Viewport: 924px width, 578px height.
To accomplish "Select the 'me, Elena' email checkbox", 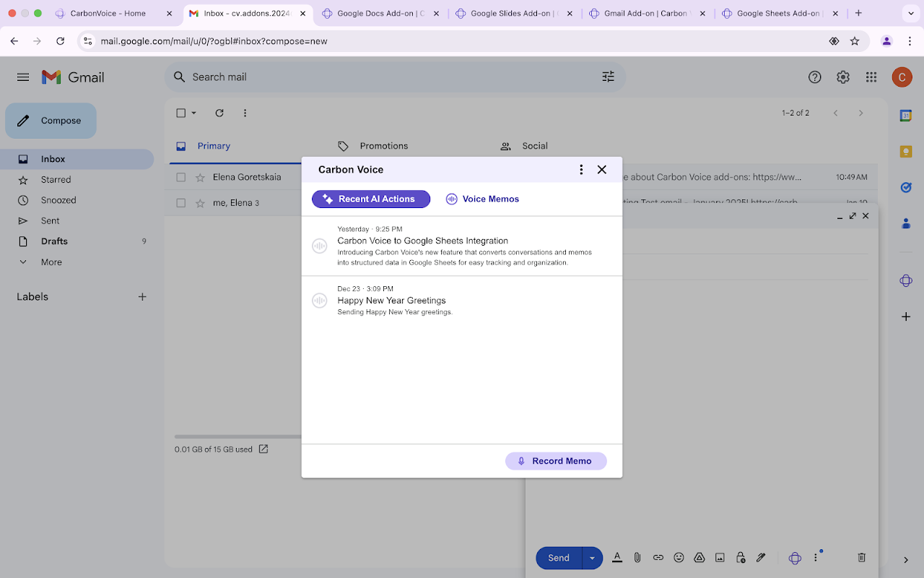I will click(181, 203).
